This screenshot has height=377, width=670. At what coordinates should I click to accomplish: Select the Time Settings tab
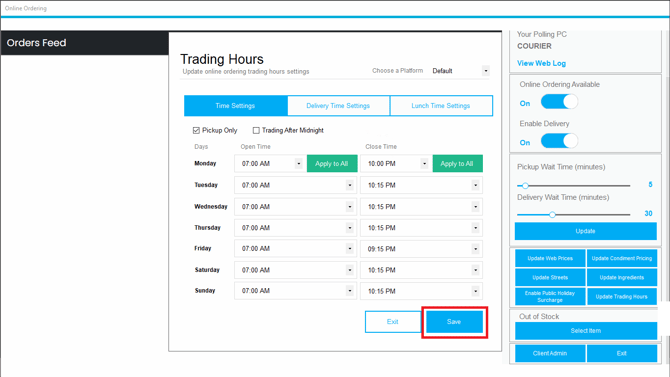coord(235,106)
